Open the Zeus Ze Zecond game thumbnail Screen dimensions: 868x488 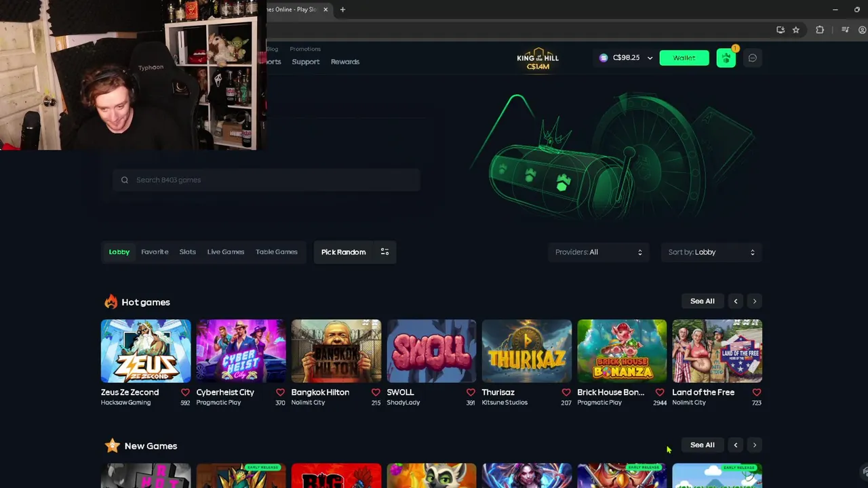click(x=146, y=351)
